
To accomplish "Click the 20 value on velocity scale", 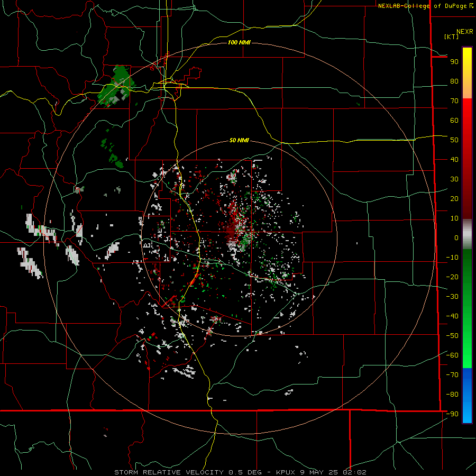I will point(454,199).
